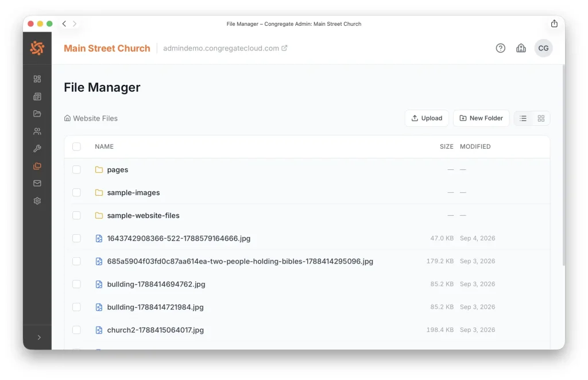Viewport: 588px width, 380px height.
Task: Click the share icon in title bar
Action: [x=554, y=24]
